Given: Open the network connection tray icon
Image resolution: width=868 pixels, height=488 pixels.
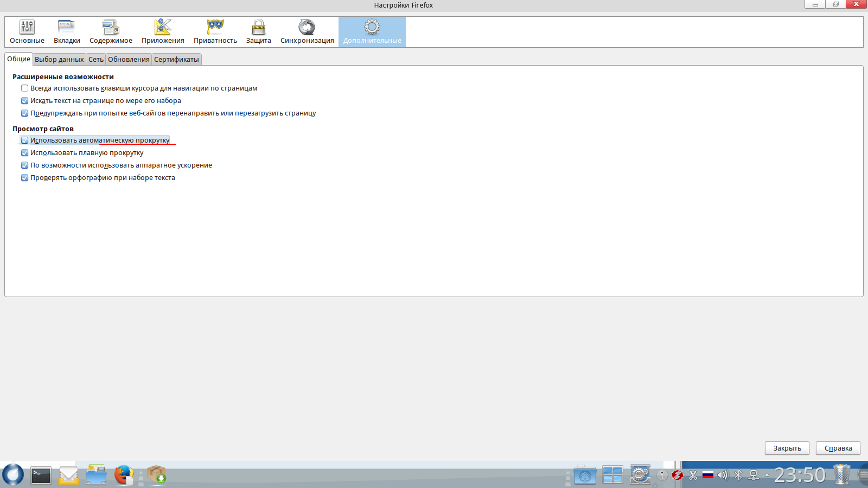Looking at the screenshot, I should click(754, 475).
